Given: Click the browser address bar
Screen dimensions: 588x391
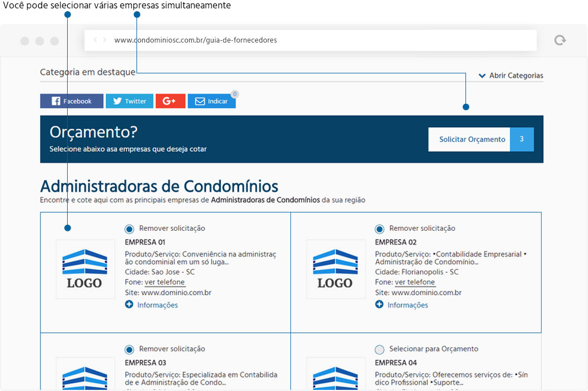Looking at the screenshot, I should click(x=252, y=40).
